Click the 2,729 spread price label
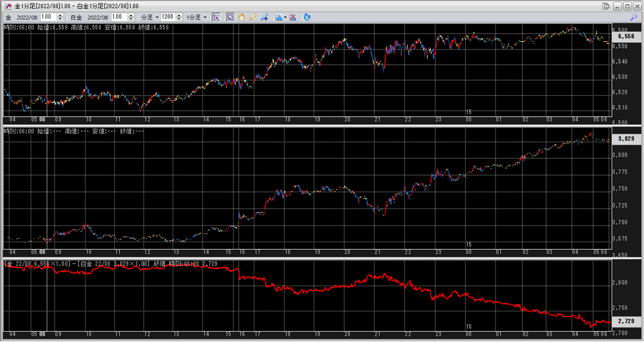This screenshot has height=342, width=644. [x=626, y=322]
